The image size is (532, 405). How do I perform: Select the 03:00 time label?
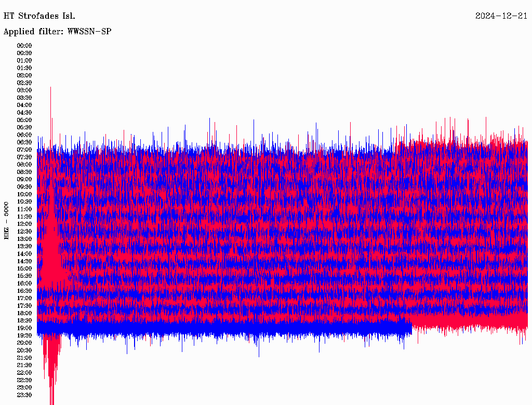(x=24, y=90)
